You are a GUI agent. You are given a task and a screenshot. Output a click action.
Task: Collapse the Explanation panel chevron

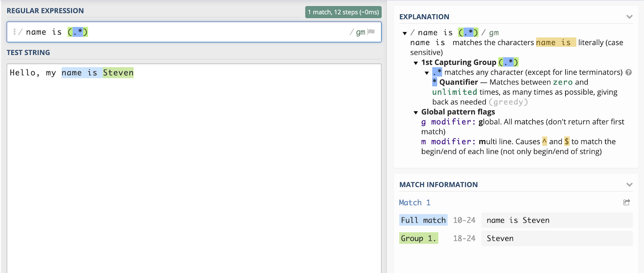(630, 17)
